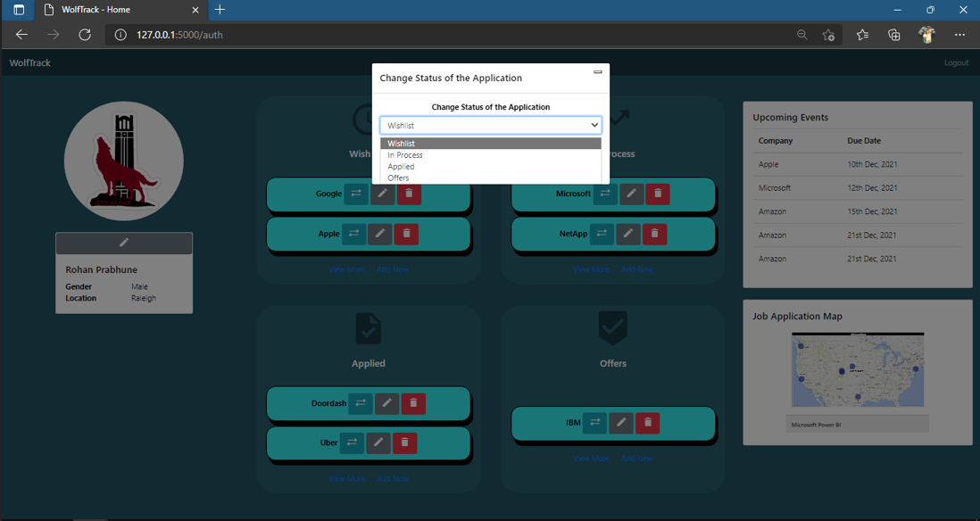
Task: Click the Microsoft Power BI label
Action: pos(817,425)
